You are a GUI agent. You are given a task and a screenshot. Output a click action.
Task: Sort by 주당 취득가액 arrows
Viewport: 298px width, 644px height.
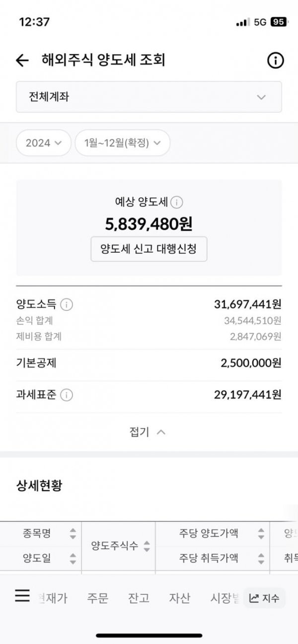coord(261,559)
